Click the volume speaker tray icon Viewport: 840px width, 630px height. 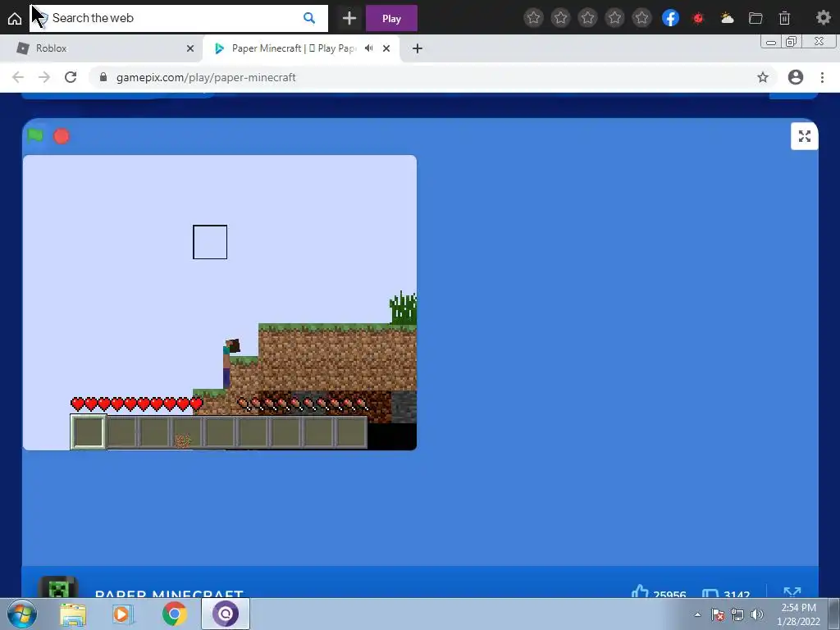(756, 614)
